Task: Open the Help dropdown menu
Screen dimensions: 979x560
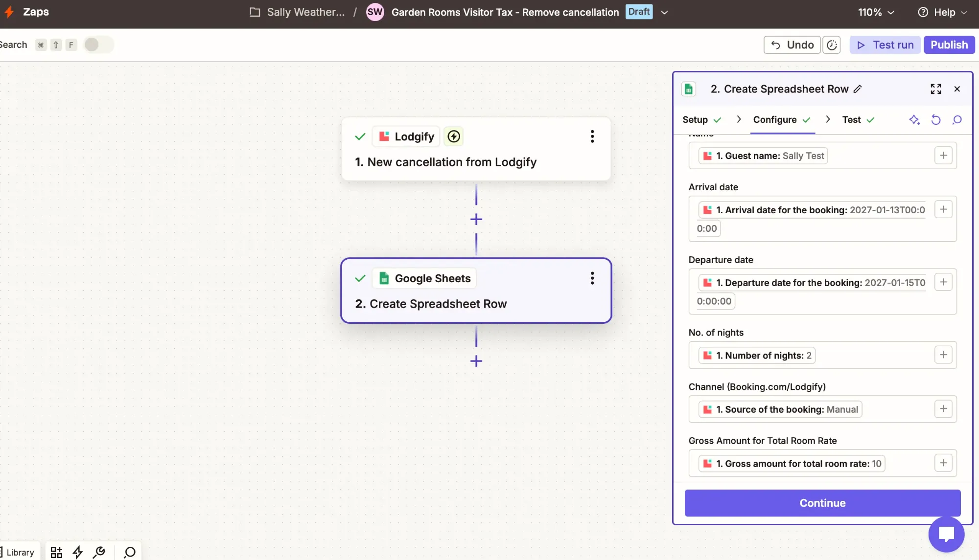Action: (942, 12)
